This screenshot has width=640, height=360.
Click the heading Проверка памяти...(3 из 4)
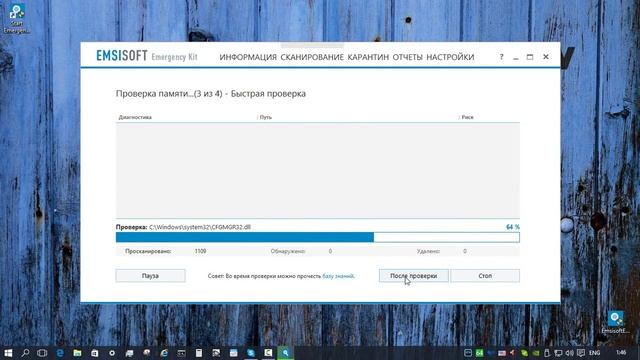click(x=169, y=93)
